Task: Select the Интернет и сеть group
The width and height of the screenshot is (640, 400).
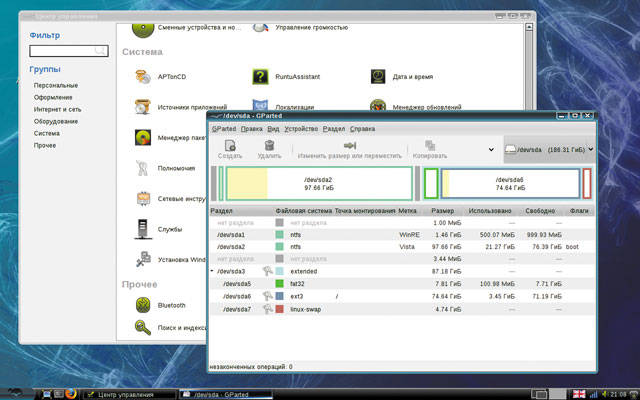Action: tap(58, 109)
